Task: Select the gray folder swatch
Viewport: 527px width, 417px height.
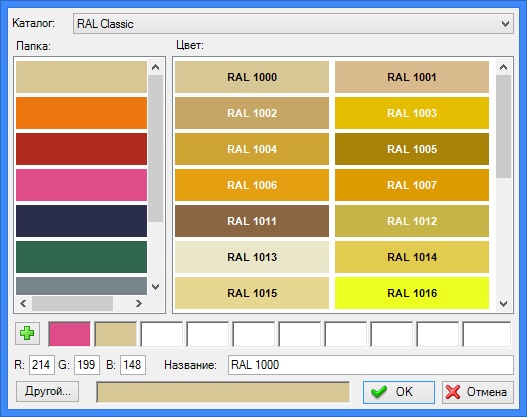Action: (81, 286)
